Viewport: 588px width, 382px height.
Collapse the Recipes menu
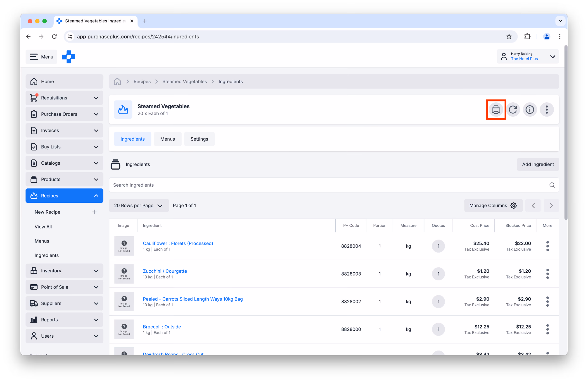click(64, 196)
